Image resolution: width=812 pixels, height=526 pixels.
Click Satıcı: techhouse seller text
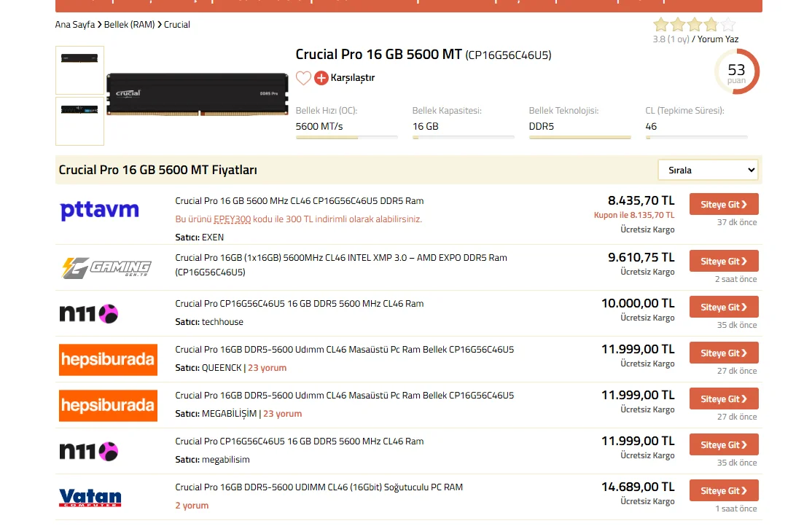pyautogui.click(x=209, y=321)
